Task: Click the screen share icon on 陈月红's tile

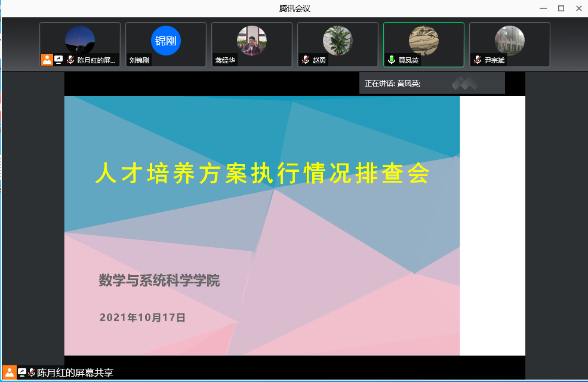Action: pyautogui.click(x=59, y=60)
